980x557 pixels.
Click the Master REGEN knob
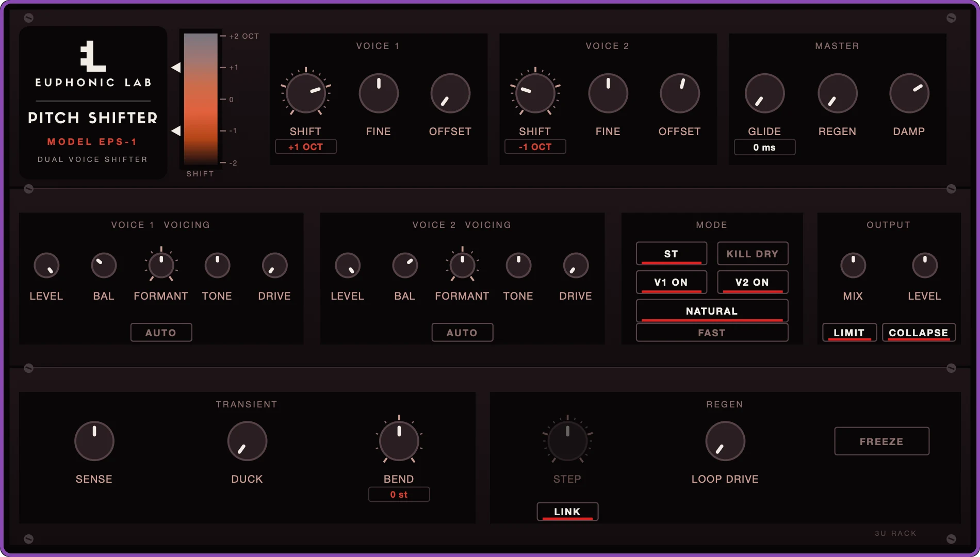click(838, 93)
